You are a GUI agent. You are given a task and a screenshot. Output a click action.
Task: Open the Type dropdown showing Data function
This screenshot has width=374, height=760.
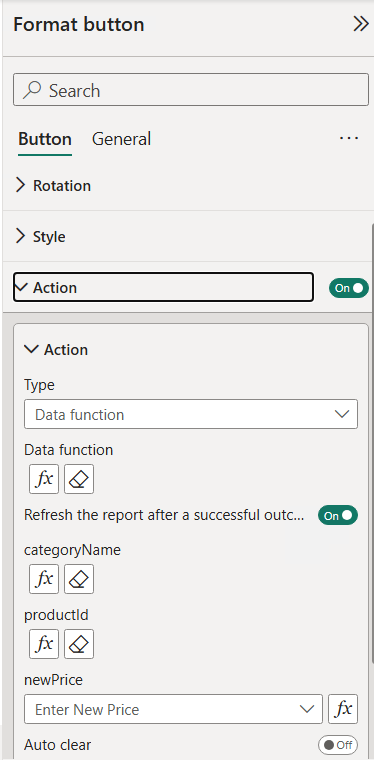point(191,414)
